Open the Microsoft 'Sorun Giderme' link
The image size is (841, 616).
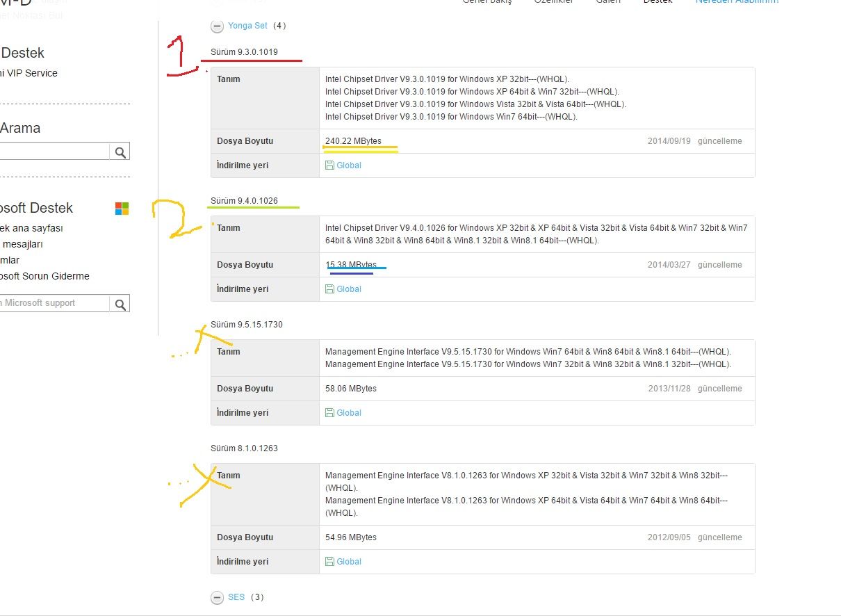point(44,276)
